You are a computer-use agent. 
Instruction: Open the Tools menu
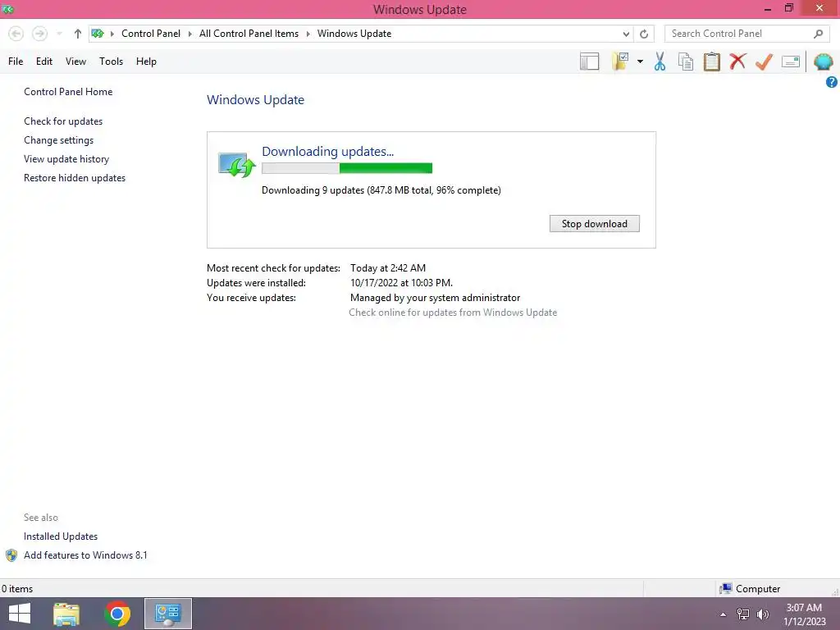tap(111, 62)
